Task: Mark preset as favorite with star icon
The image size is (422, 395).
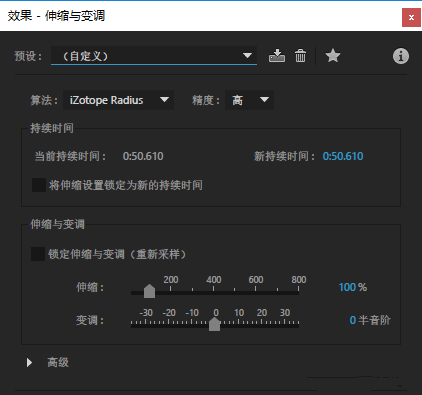Action: click(333, 56)
